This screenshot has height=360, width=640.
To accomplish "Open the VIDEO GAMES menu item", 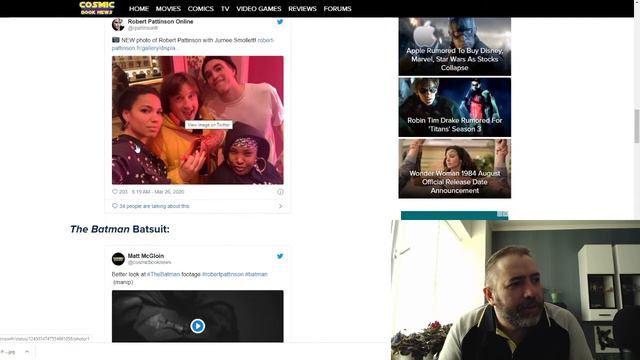I will click(259, 9).
